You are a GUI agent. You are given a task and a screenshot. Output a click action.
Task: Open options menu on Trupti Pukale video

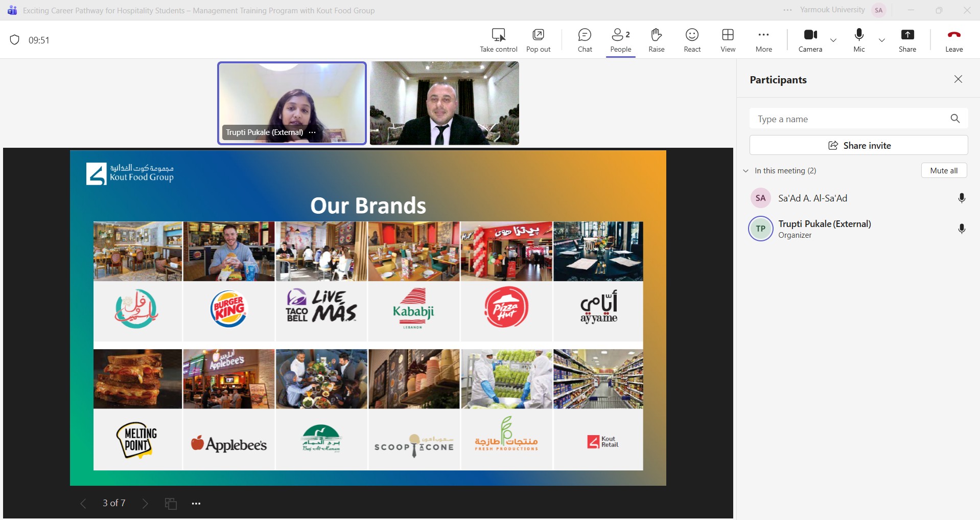click(312, 132)
